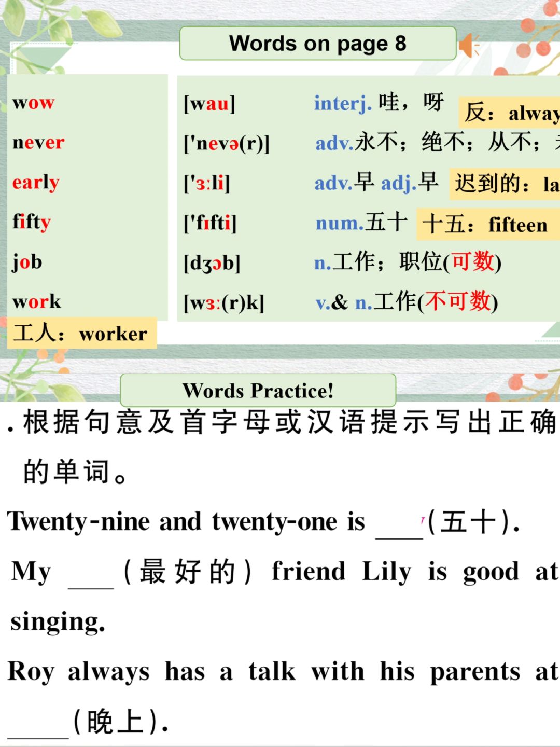The height and width of the screenshot is (747, 560).
Task: Click the word 'wow'
Action: tap(33, 102)
